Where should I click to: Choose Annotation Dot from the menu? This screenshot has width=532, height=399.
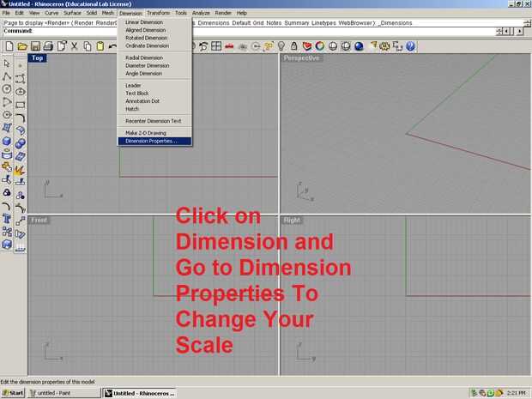tap(154, 101)
